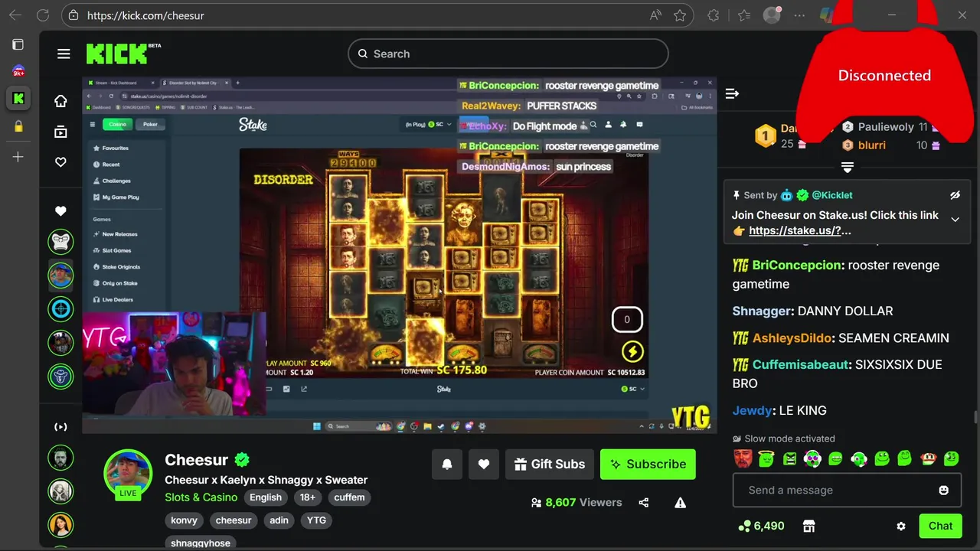The image size is (980, 551).
Task: Open the stake.us link in pinned message
Action: [799, 230]
